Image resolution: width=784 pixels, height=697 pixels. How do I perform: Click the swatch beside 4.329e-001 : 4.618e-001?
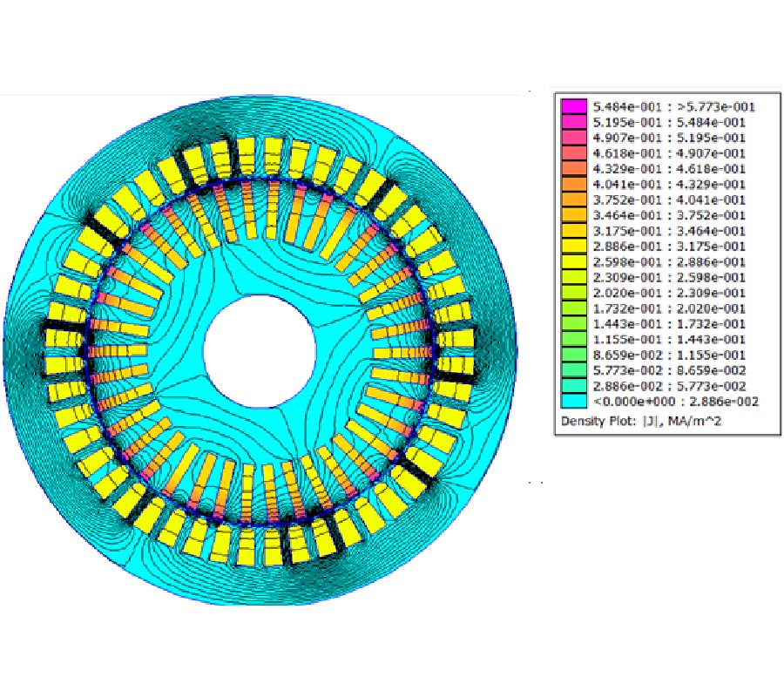point(573,169)
